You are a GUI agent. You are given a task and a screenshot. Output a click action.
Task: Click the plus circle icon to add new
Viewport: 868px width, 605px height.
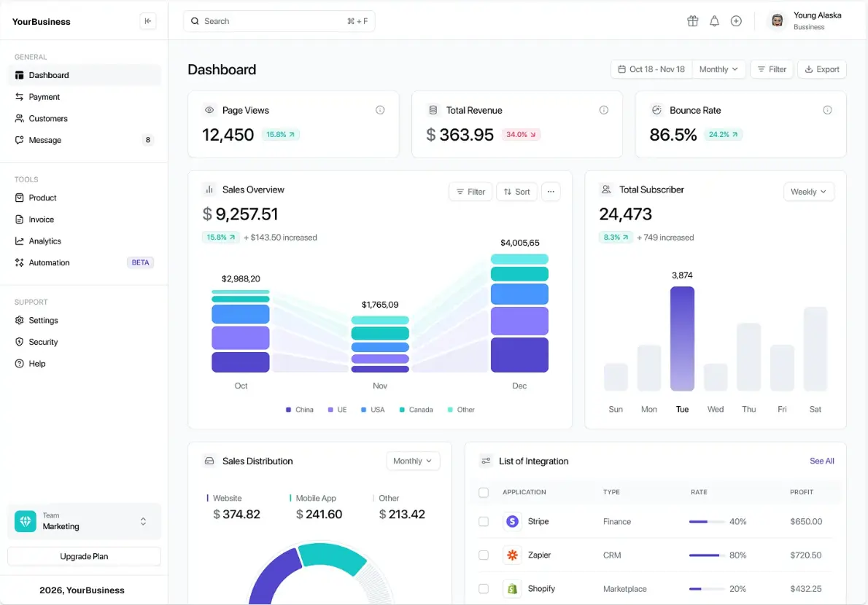click(736, 21)
